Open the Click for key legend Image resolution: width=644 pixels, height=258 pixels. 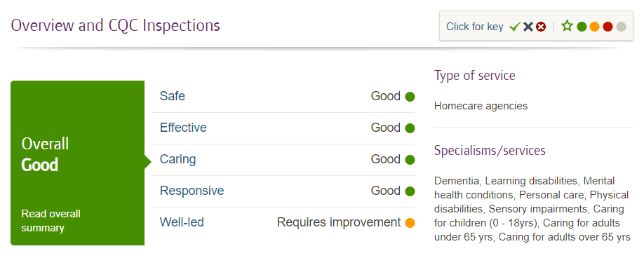click(x=475, y=27)
